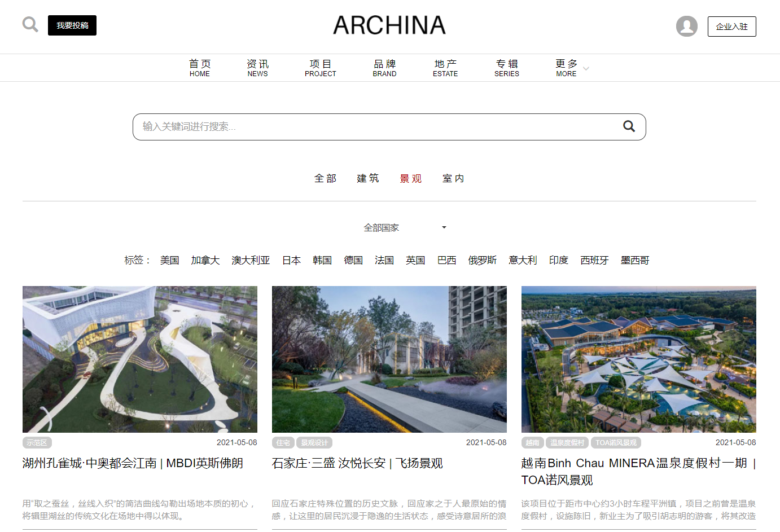Click the TOA诺风景观 tag badge

tap(616, 443)
